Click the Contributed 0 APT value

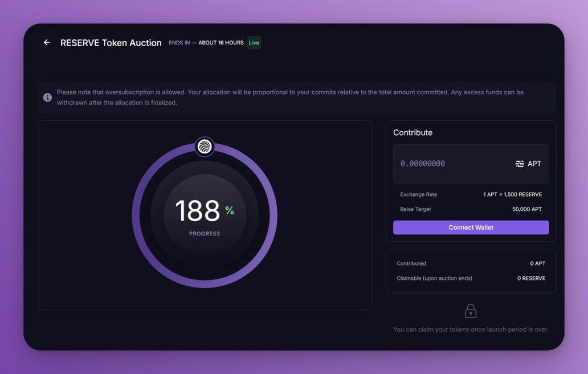(x=537, y=263)
